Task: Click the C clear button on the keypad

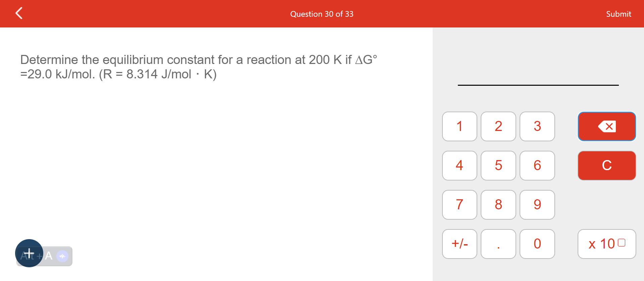Action: (606, 165)
